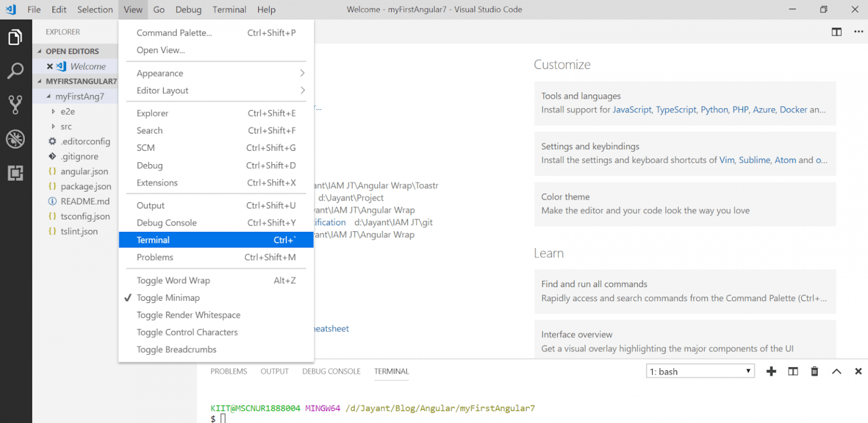Click the split editor icon
This screenshot has height=423, width=868.
837,32
